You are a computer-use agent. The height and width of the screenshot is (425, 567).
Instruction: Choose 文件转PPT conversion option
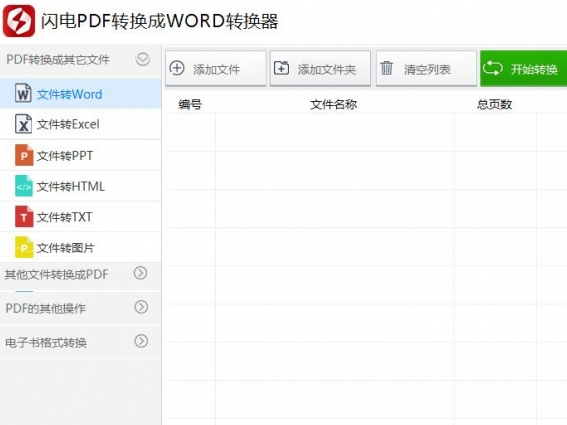[80, 156]
